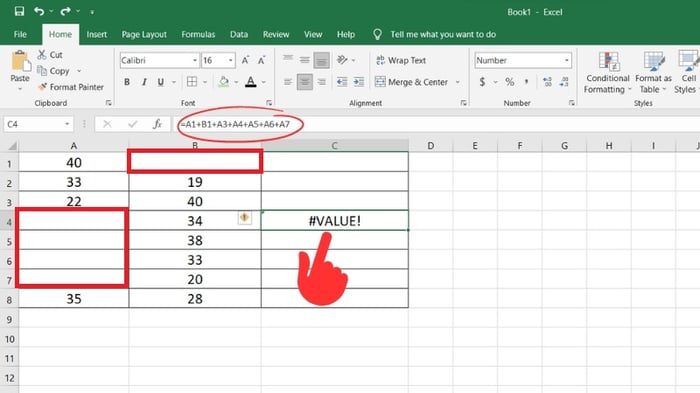Screen dimensions: 700x393
Task: Open the Calibri font name dropdown
Action: click(x=195, y=60)
